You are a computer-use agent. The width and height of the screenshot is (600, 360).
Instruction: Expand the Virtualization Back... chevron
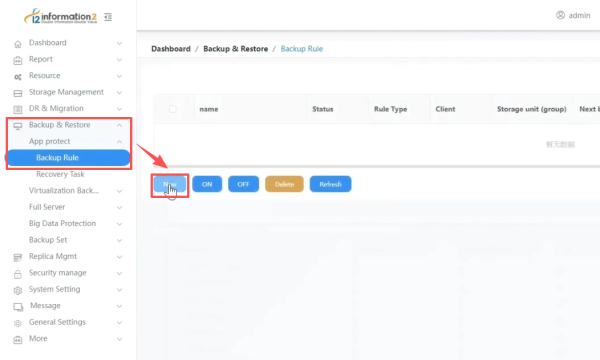click(x=119, y=191)
